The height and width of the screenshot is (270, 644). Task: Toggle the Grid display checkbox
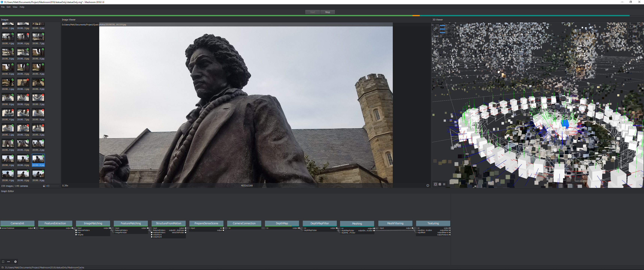pos(630,36)
